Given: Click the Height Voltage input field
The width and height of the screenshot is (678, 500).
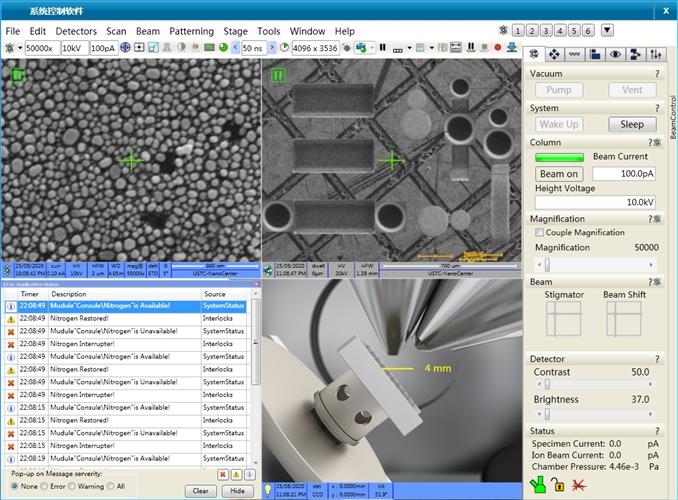Looking at the screenshot, I should point(595,202).
